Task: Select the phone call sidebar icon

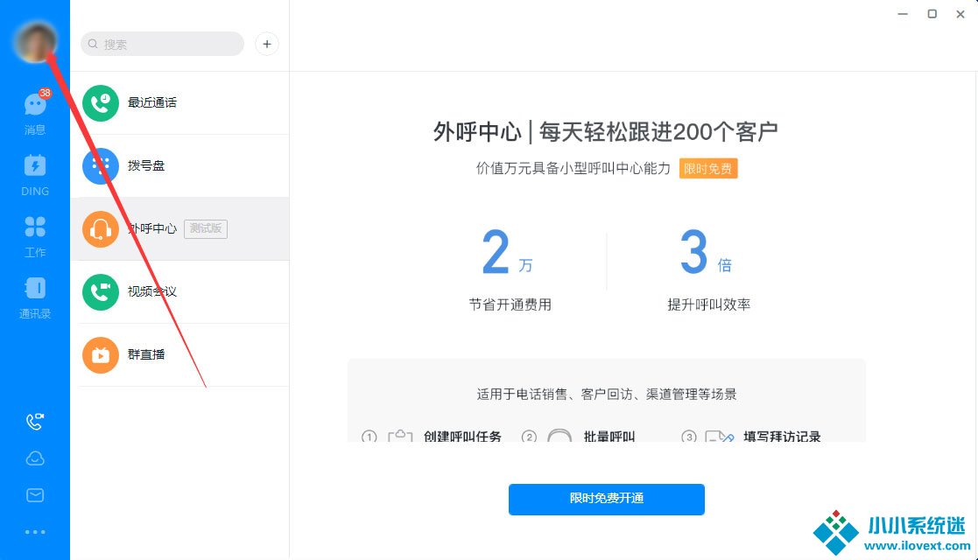Action: (35, 422)
